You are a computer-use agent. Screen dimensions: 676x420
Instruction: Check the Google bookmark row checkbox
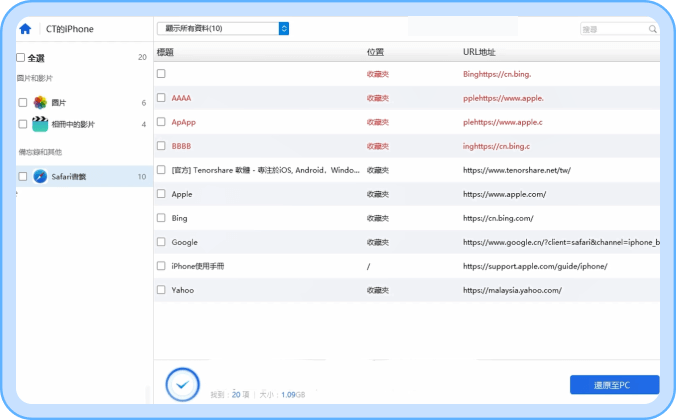click(x=161, y=241)
